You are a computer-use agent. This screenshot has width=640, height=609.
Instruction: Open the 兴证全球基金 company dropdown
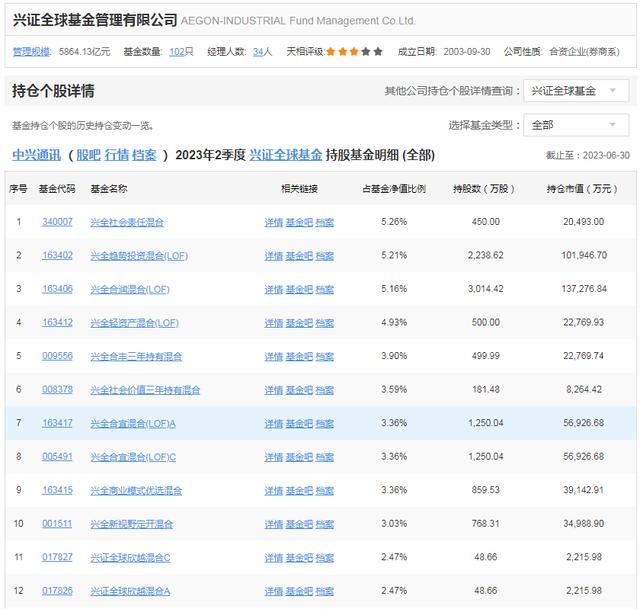coord(576,91)
